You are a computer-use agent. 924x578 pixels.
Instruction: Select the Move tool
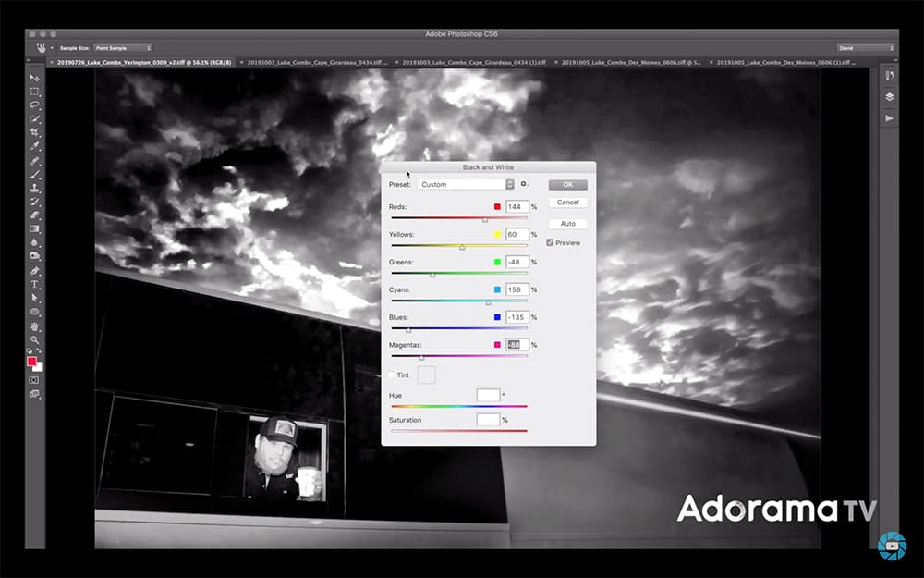[x=35, y=78]
